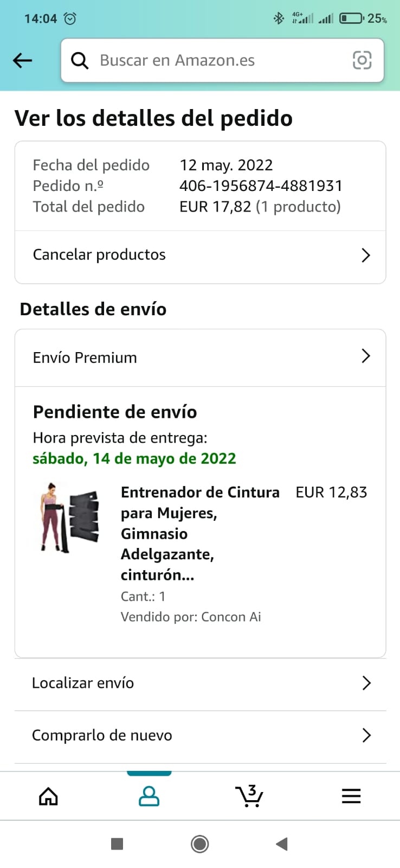Tap the search magnifier icon
400x868 pixels.
[x=80, y=60]
